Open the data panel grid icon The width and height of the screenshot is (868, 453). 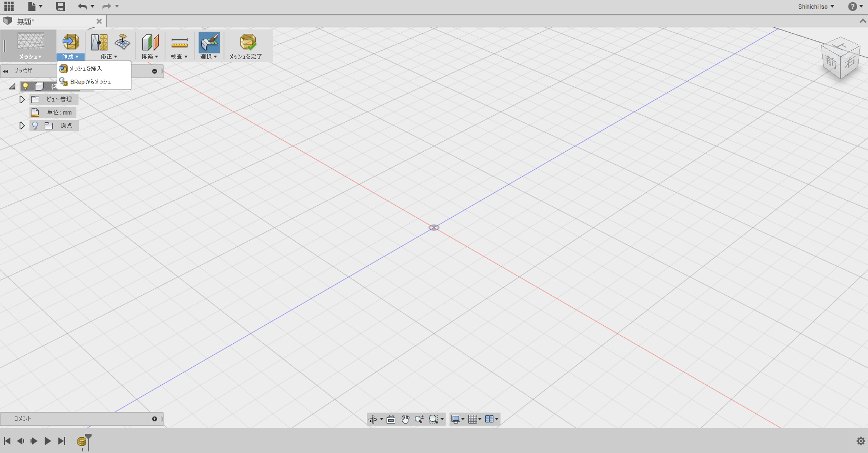tap(9, 7)
